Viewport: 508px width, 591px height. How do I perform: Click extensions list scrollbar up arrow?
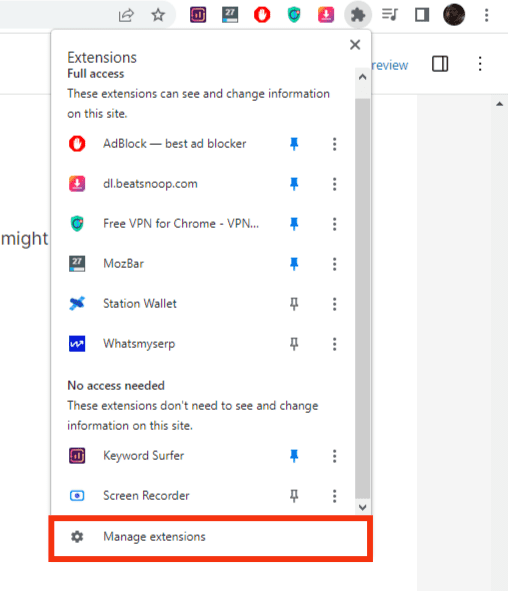(363, 77)
